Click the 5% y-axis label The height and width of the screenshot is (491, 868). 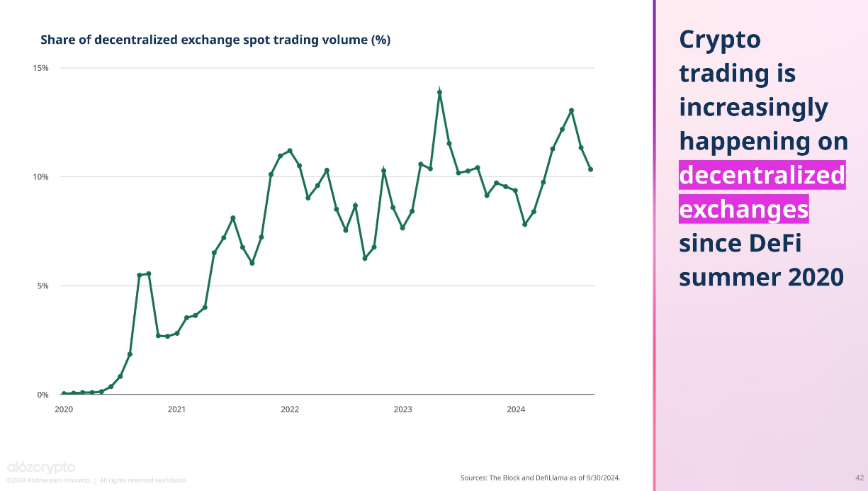(43, 286)
